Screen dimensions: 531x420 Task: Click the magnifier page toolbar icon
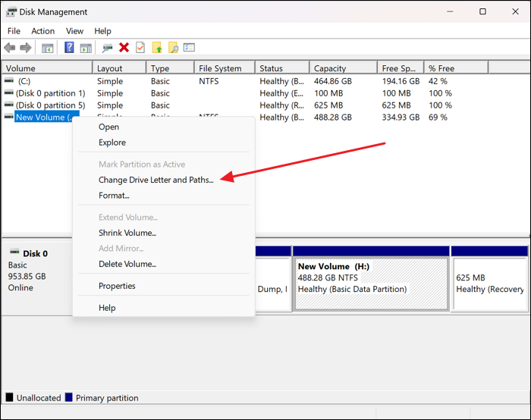pos(173,48)
